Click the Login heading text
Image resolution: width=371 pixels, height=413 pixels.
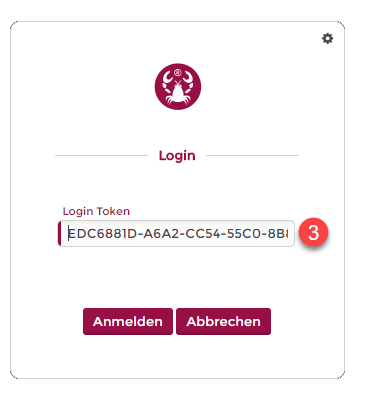click(x=177, y=156)
